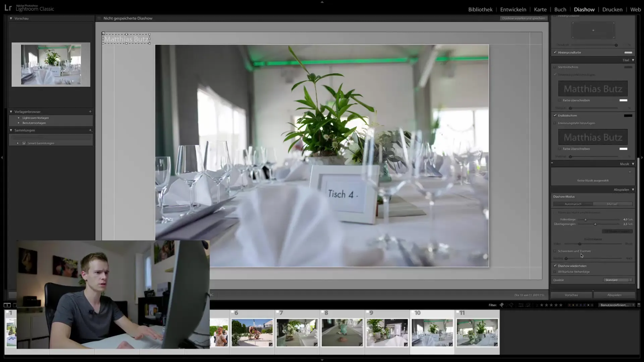Open the Buch module
The height and width of the screenshot is (362, 644).
560,9
